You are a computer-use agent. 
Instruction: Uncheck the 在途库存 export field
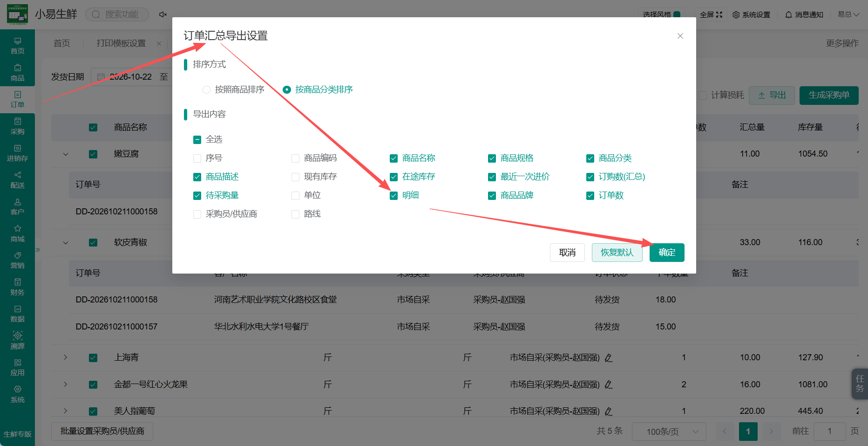coord(393,177)
